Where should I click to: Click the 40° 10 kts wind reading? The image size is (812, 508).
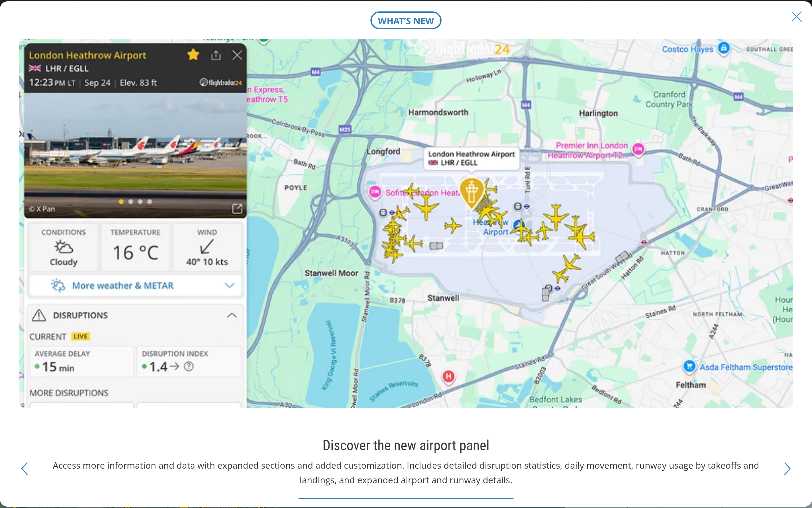tap(207, 262)
